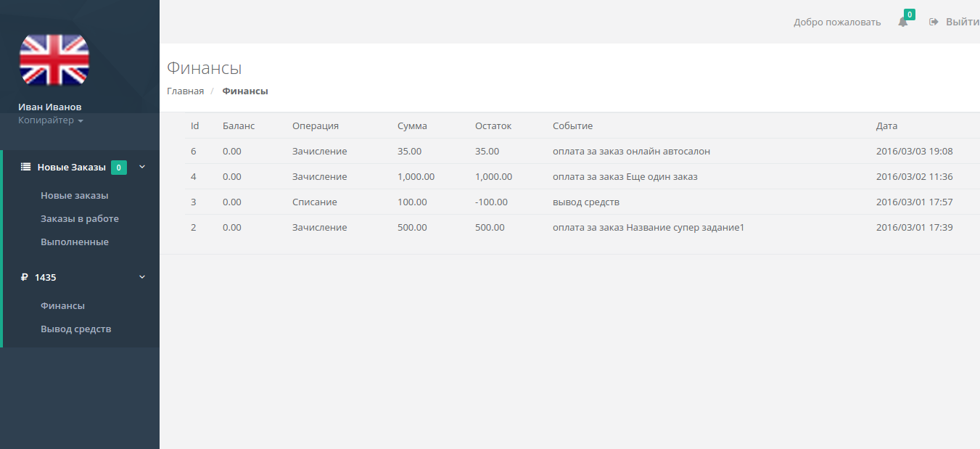The width and height of the screenshot is (980, 449).
Task: Click the list icon beside Новые Заказы
Action: point(25,167)
